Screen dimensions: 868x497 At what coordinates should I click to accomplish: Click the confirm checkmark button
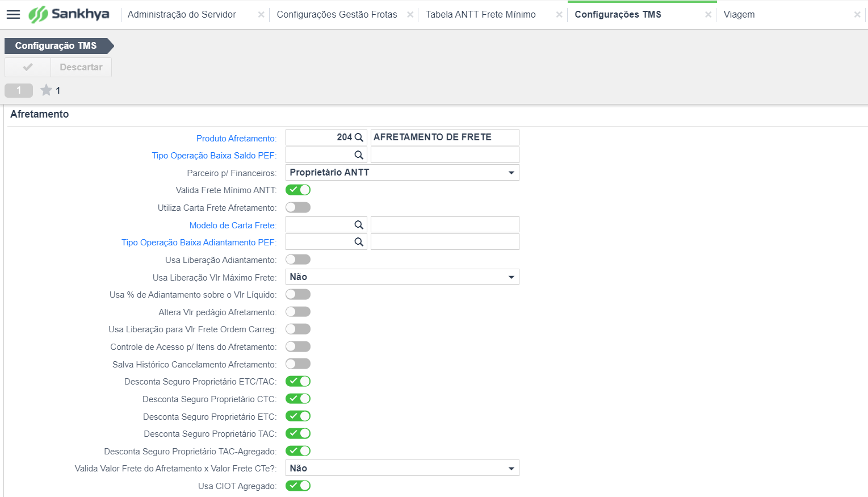[x=28, y=67]
